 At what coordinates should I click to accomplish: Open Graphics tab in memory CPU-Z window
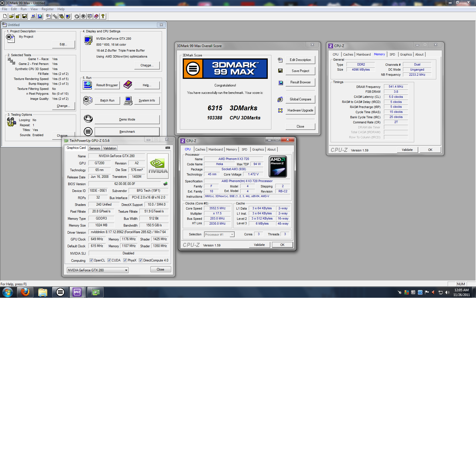pos(406,54)
